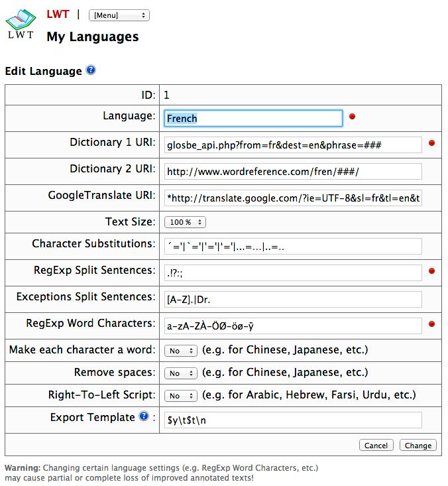Click the red dot beside Language field
This screenshot has width=448, height=486.
[x=353, y=117]
